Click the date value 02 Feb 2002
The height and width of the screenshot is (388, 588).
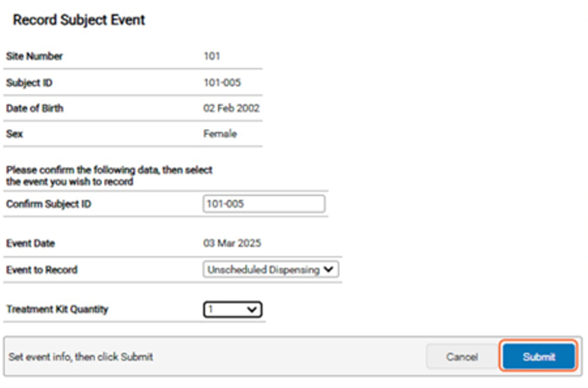(231, 108)
